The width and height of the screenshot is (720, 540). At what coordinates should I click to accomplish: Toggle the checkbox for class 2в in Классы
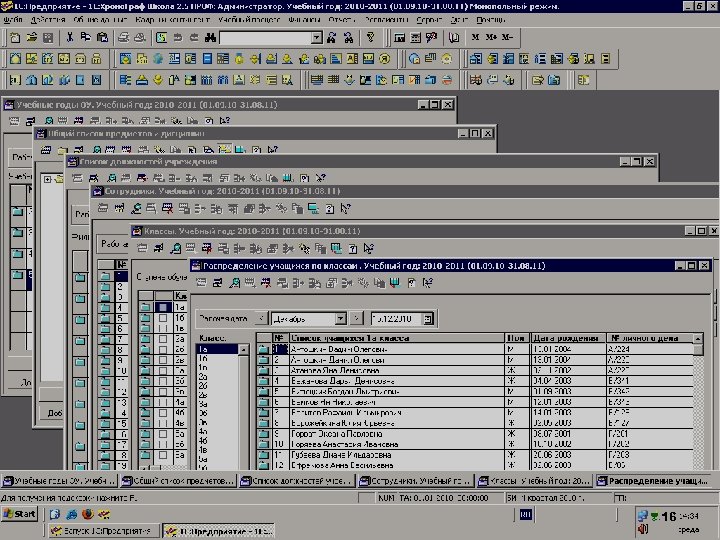tap(163, 360)
